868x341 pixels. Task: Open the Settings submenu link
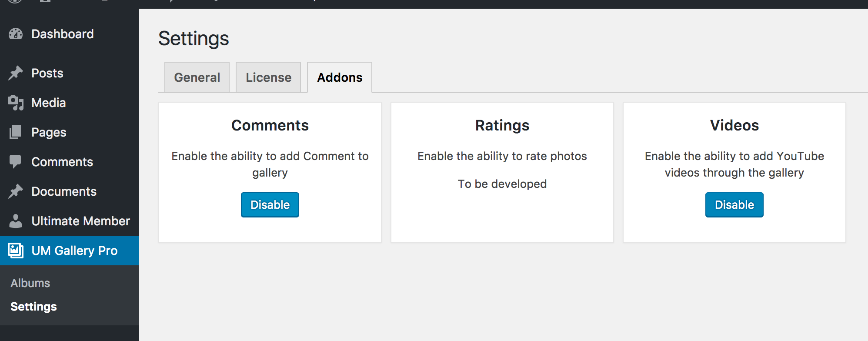[x=33, y=307]
